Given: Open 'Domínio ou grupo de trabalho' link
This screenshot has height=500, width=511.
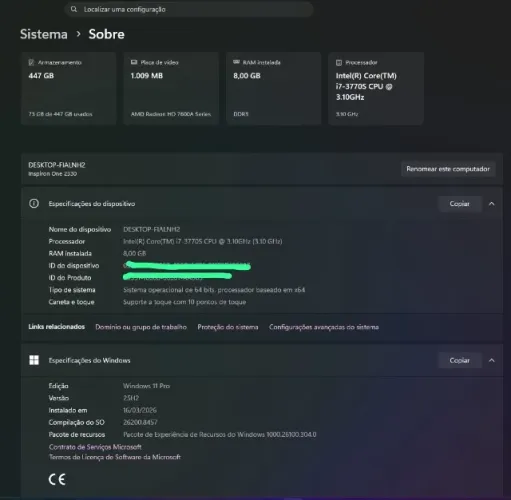Looking at the screenshot, I should [x=141, y=327].
